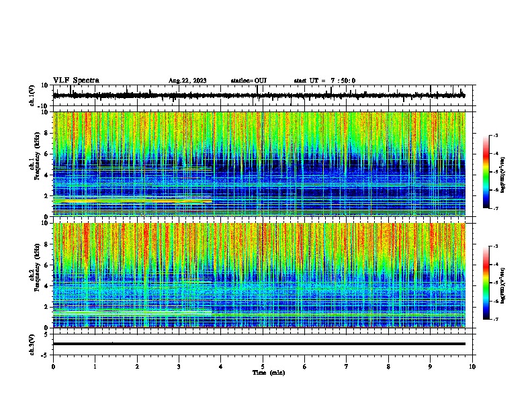Click tick label "5" on the time axis

click(263, 367)
